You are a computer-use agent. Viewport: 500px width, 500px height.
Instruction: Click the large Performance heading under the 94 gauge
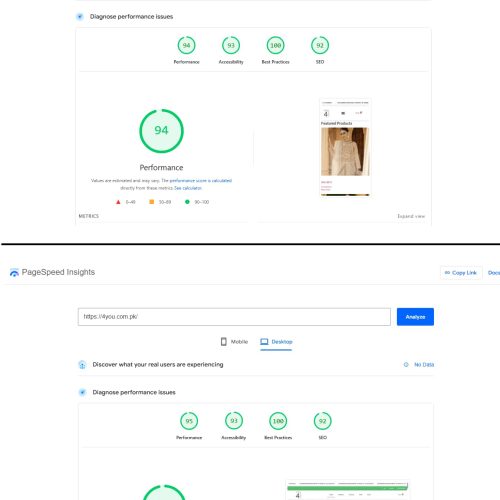coord(161,168)
